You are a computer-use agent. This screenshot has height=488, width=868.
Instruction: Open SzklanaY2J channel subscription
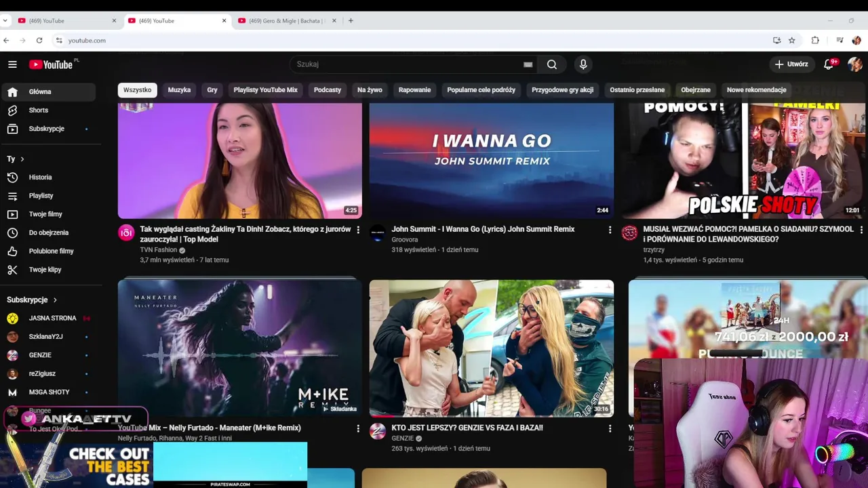tap(49, 336)
